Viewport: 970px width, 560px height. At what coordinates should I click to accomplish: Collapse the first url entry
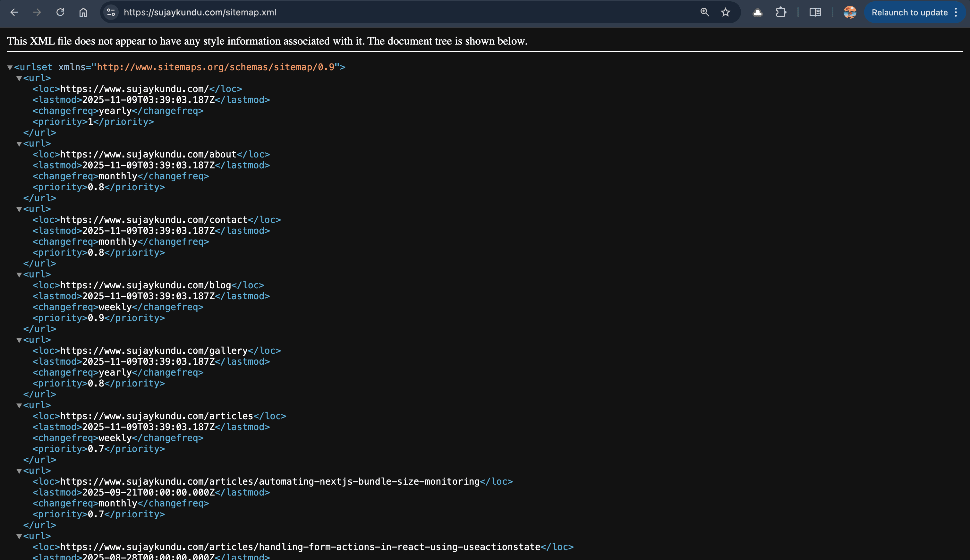point(19,78)
